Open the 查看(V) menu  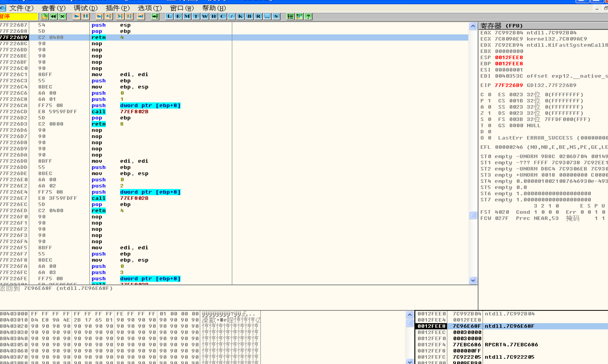click(53, 8)
